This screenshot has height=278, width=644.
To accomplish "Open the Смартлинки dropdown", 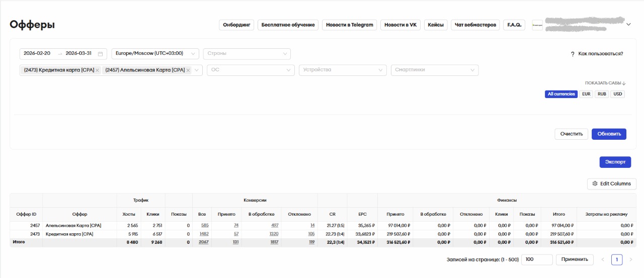I will (434, 70).
